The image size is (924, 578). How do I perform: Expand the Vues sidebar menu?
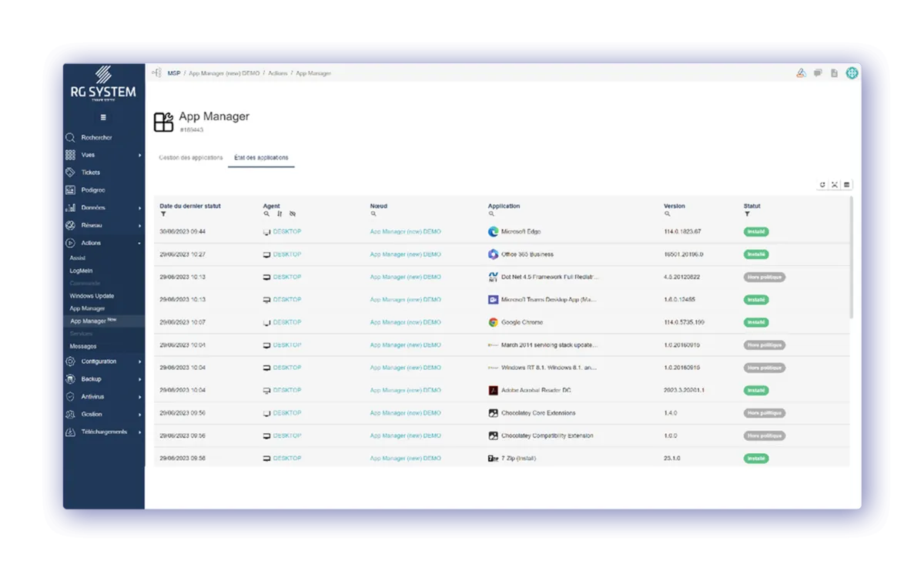pyautogui.click(x=103, y=155)
